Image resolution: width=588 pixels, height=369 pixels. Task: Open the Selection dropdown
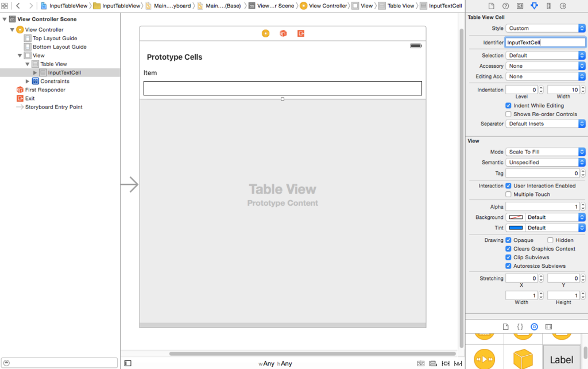[x=546, y=55]
